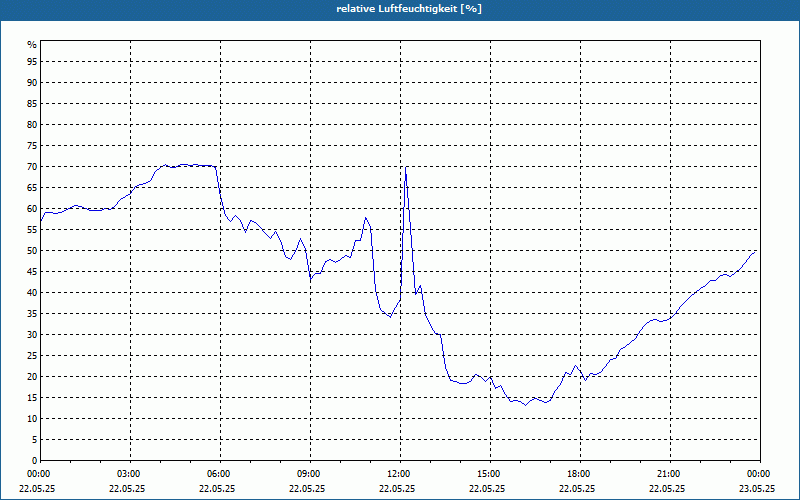This screenshot has height=500, width=800.
Task: Click the '18:00' time axis label
Action: [578, 474]
